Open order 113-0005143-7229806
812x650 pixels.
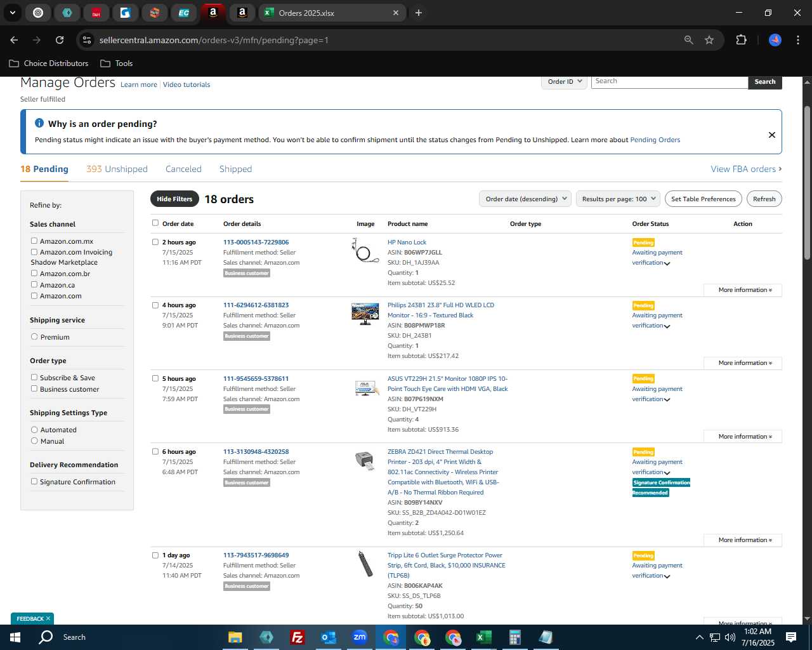[256, 242]
